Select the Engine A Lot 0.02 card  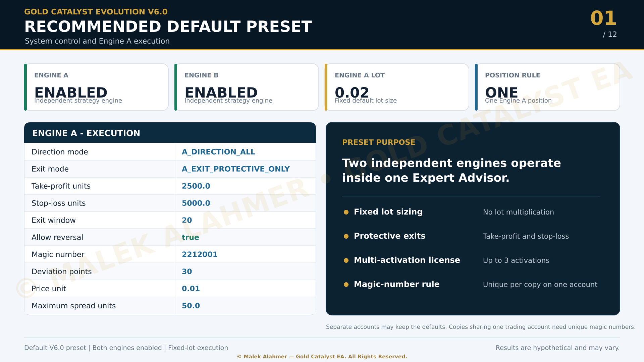(397, 87)
